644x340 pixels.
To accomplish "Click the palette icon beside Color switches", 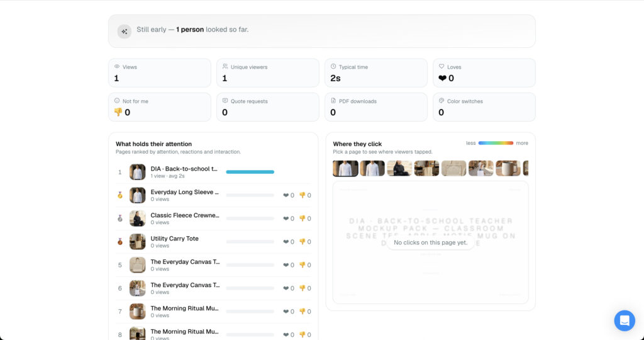I will point(441,101).
